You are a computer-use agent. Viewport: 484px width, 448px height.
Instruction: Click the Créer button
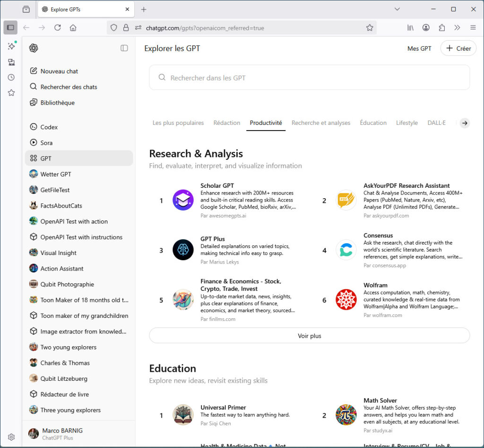[458, 48]
